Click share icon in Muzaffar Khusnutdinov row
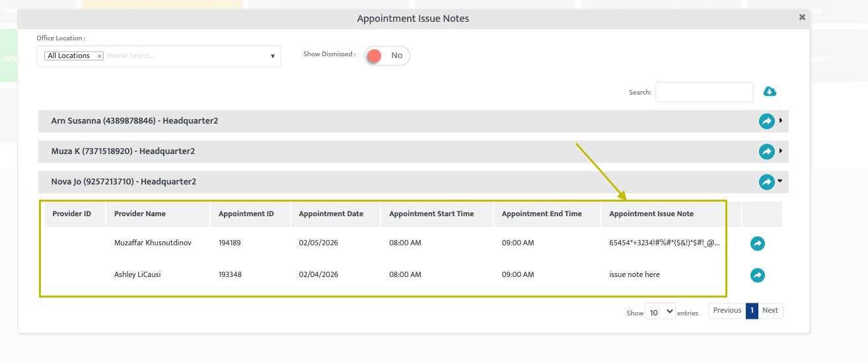 point(758,243)
